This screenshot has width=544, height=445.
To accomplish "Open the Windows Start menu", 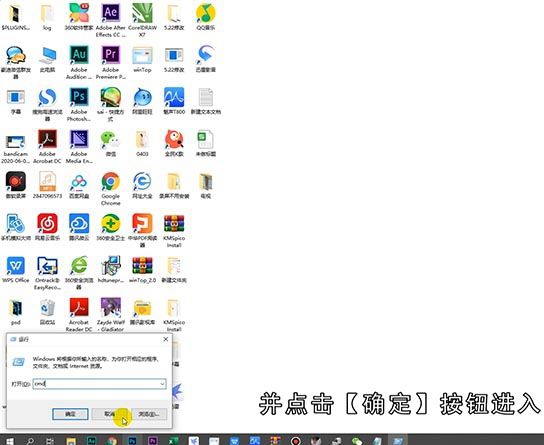I will (10, 440).
